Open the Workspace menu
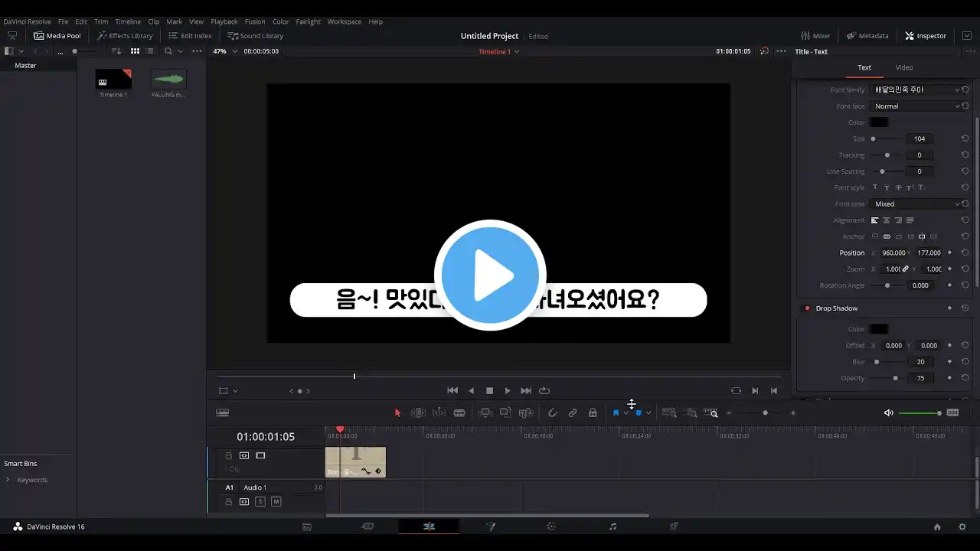The image size is (980, 551). tap(345, 21)
